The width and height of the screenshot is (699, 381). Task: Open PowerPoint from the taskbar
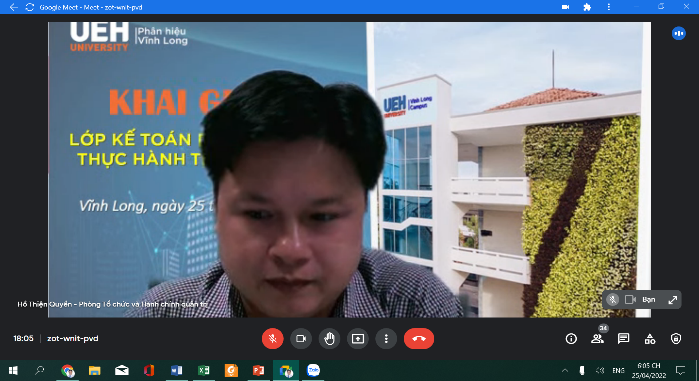pos(259,370)
